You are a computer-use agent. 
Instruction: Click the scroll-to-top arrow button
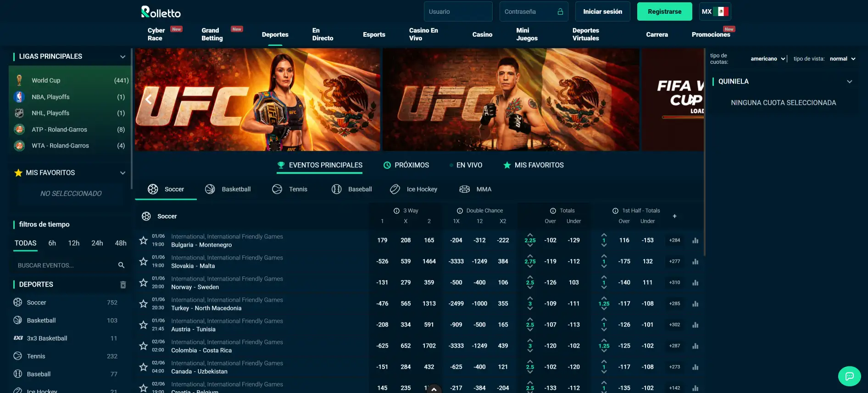tap(434, 389)
